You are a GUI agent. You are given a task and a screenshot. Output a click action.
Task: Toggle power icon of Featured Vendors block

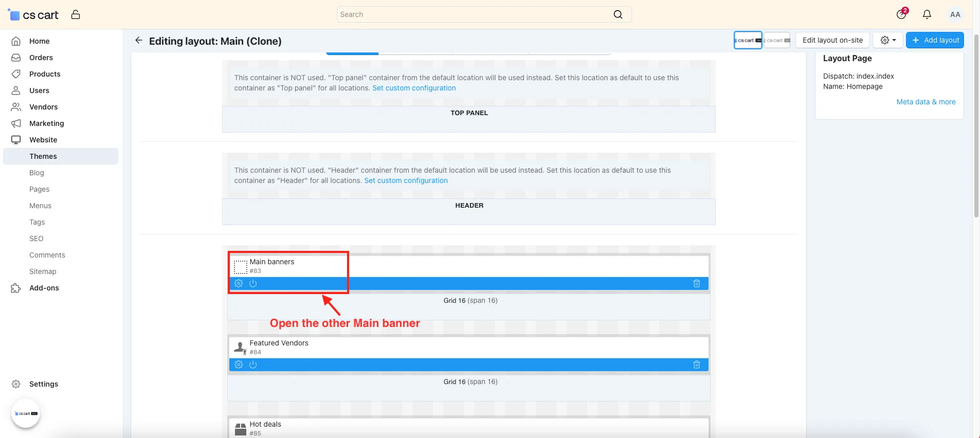coord(253,364)
